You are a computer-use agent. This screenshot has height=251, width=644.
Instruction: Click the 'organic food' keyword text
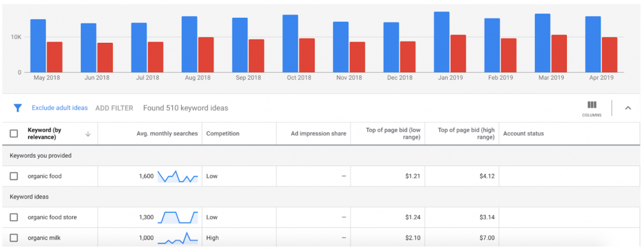(x=45, y=176)
